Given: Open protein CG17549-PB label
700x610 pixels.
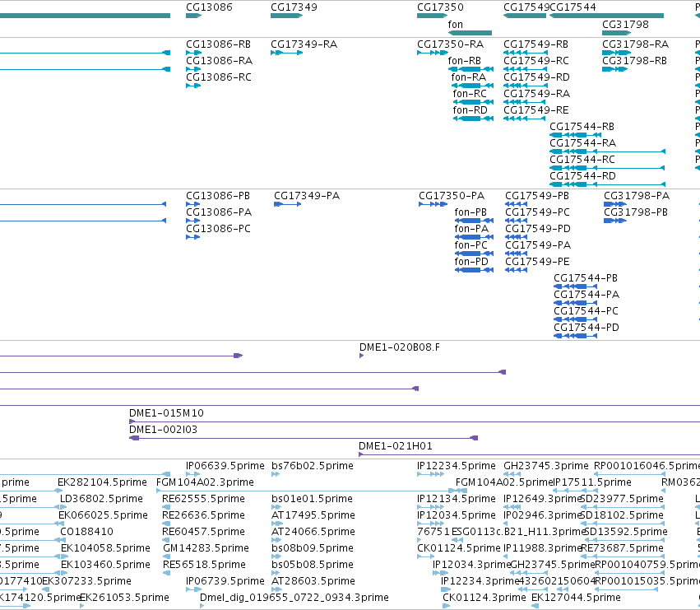Looking at the screenshot, I should click(537, 196).
